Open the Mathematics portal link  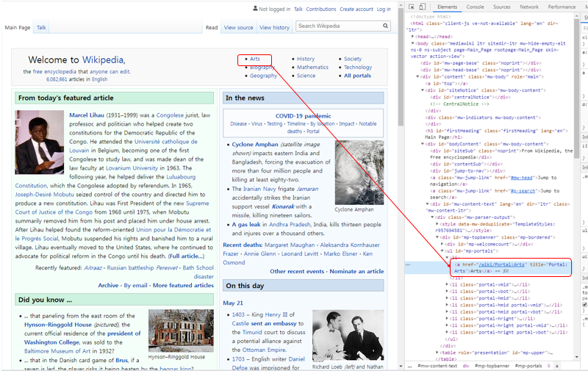(x=312, y=67)
